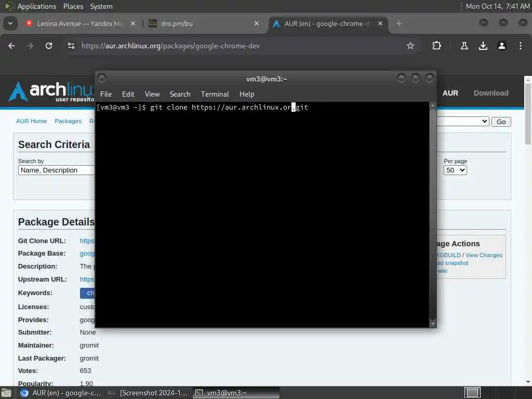Viewport: 532px width, 399px height.
Task: Open the Extensions puzzle icon
Action: click(x=436, y=46)
